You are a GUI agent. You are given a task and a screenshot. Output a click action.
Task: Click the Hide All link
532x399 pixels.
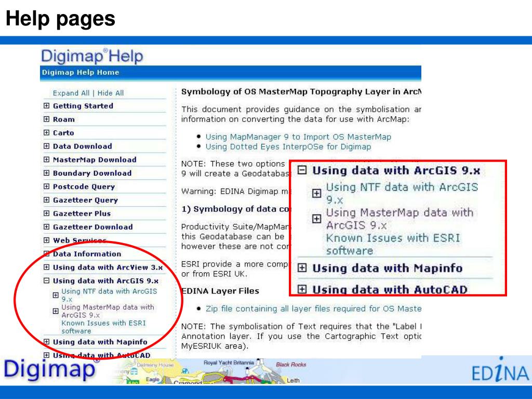111,93
